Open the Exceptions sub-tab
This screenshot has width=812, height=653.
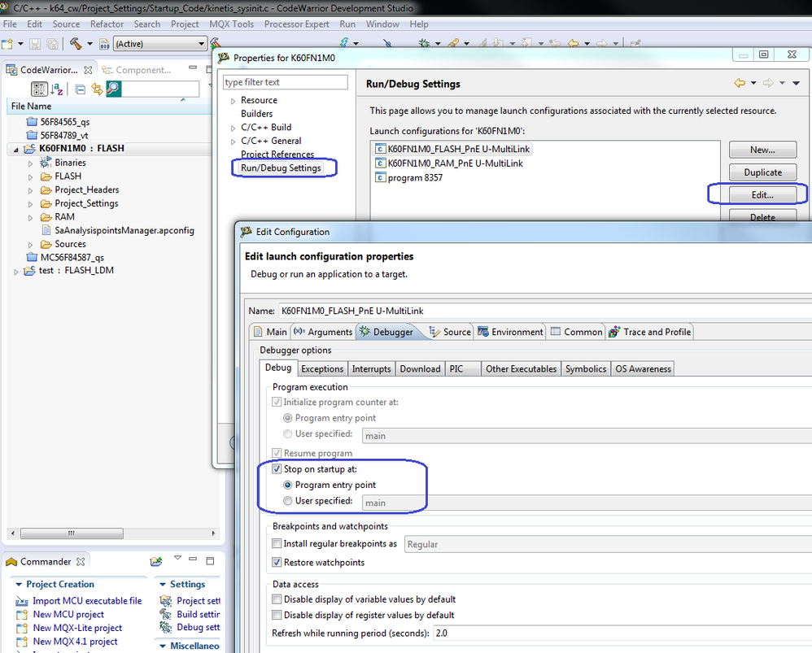coord(322,369)
